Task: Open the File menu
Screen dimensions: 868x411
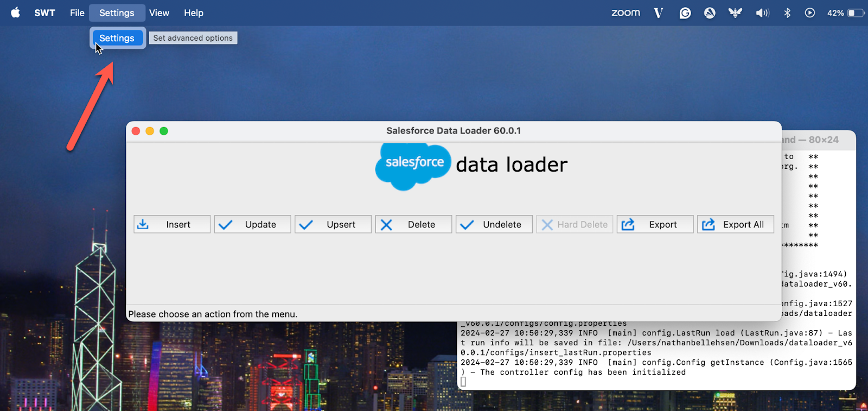Action: (x=77, y=12)
